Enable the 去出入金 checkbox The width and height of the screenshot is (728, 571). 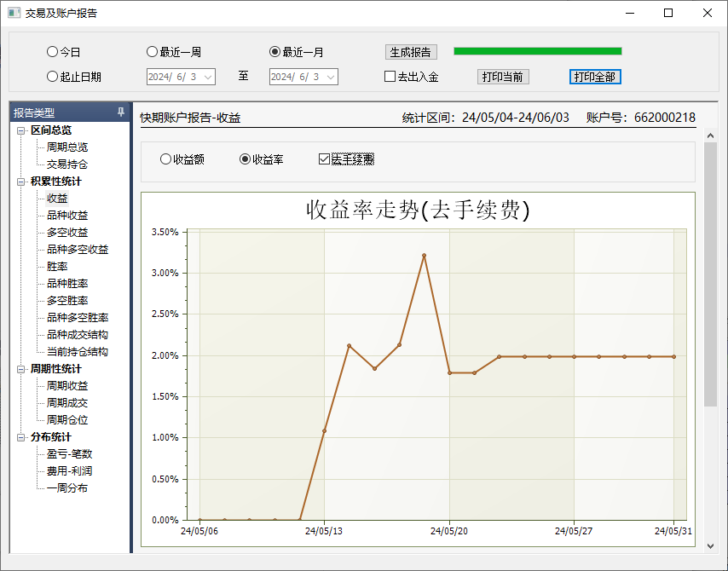[390, 77]
